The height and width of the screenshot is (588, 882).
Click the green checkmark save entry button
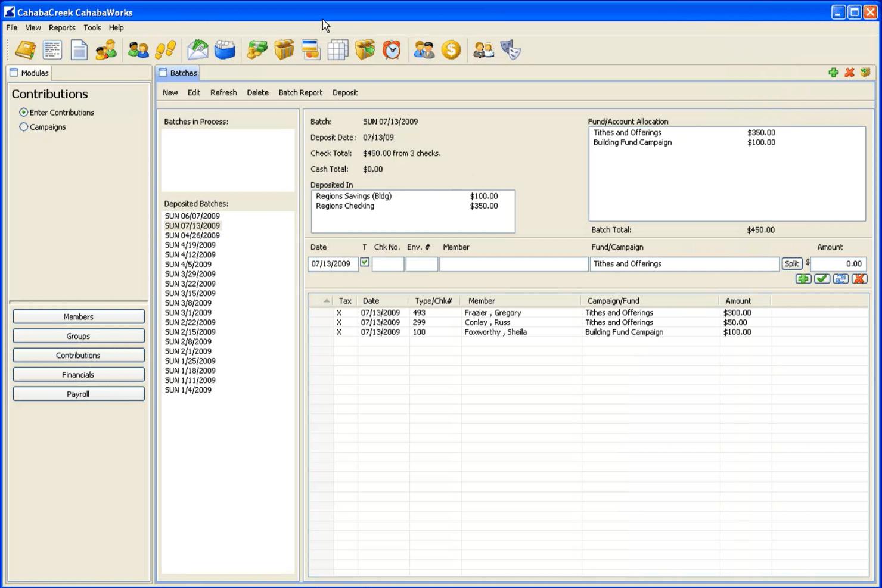(x=822, y=279)
